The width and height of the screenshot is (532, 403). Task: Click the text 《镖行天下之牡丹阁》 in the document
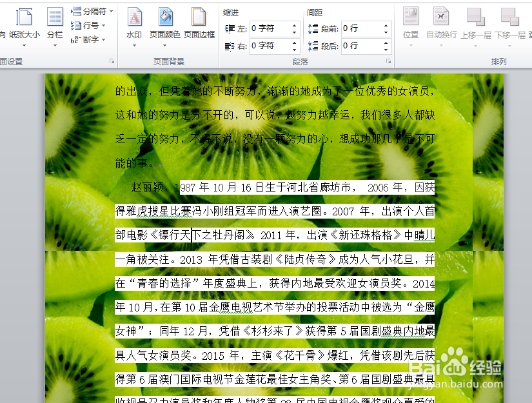coord(202,235)
